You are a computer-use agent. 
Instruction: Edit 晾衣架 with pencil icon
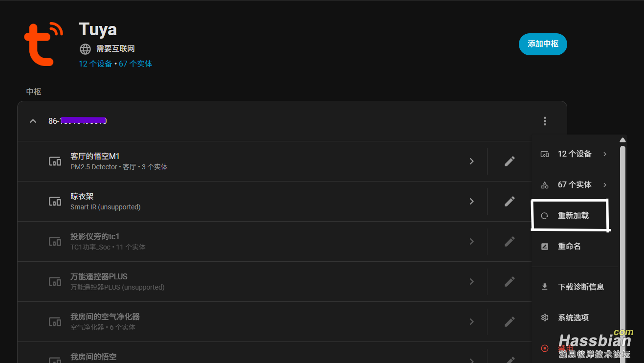[510, 201]
